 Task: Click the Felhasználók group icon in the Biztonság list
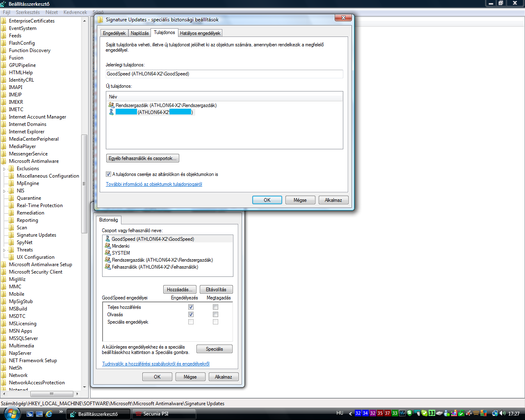point(107,267)
